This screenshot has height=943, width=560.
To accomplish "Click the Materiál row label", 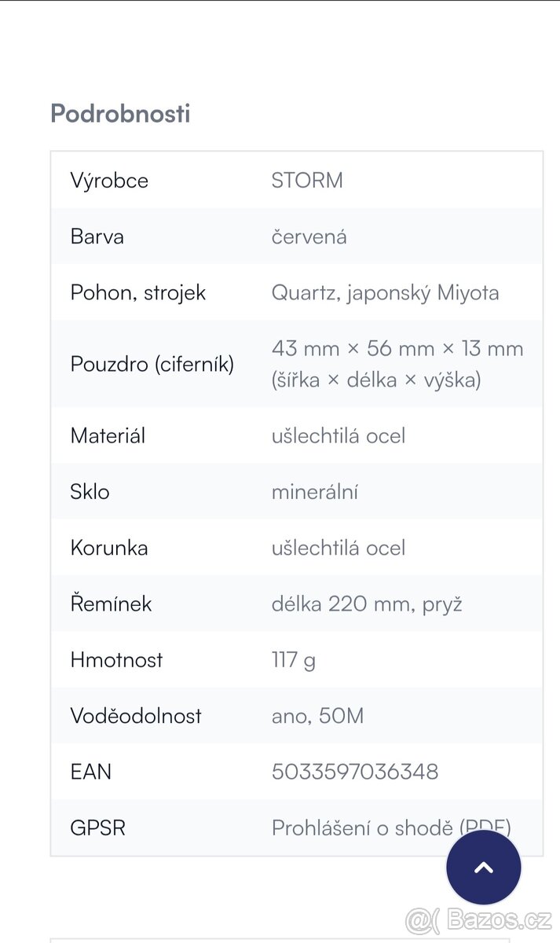I will (108, 435).
